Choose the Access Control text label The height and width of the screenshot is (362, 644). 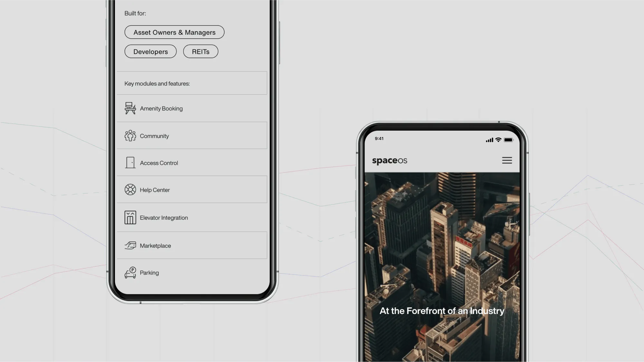coord(159,163)
